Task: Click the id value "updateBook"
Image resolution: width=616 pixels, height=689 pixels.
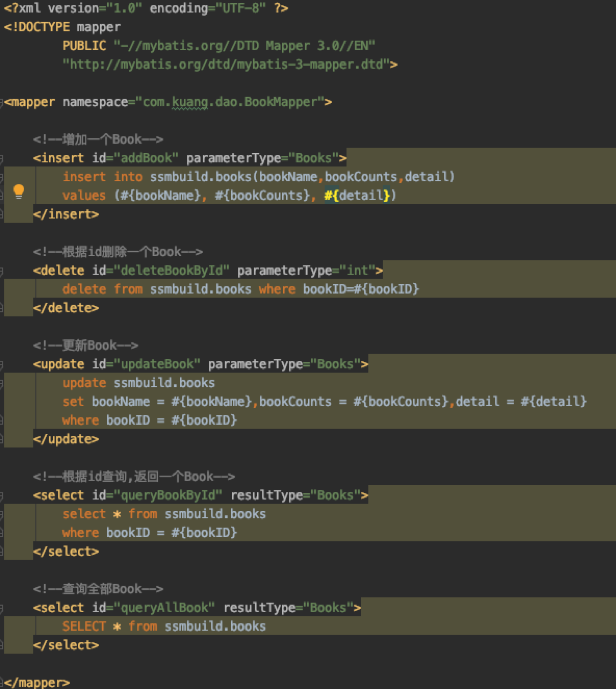Action: pos(157,364)
